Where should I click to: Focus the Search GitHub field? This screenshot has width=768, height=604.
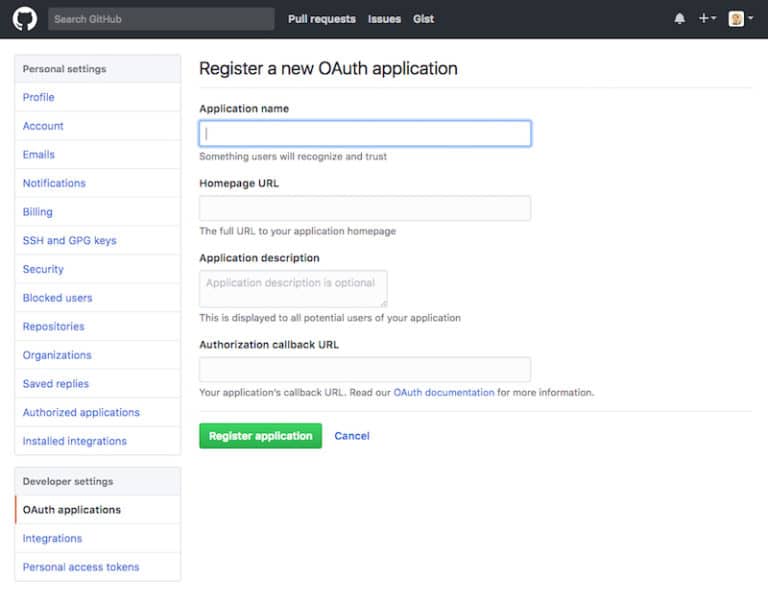[x=161, y=19]
